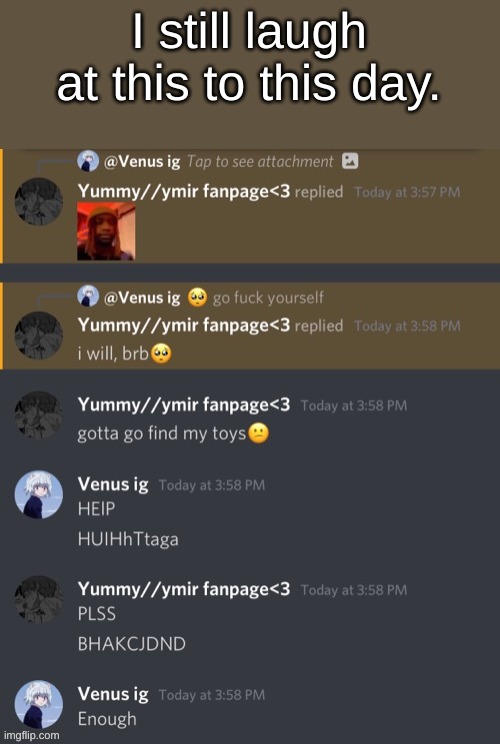Viewport: 500px width, 744px height.
Task: Open Venus ig avatar beside 'HEIP' message
Action: coord(38,494)
